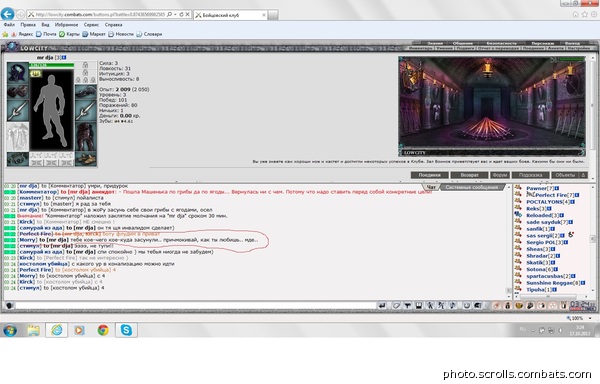Click the money bag icon in chat toolbar
Viewport: 600px width, 384px height.
pos(508,305)
